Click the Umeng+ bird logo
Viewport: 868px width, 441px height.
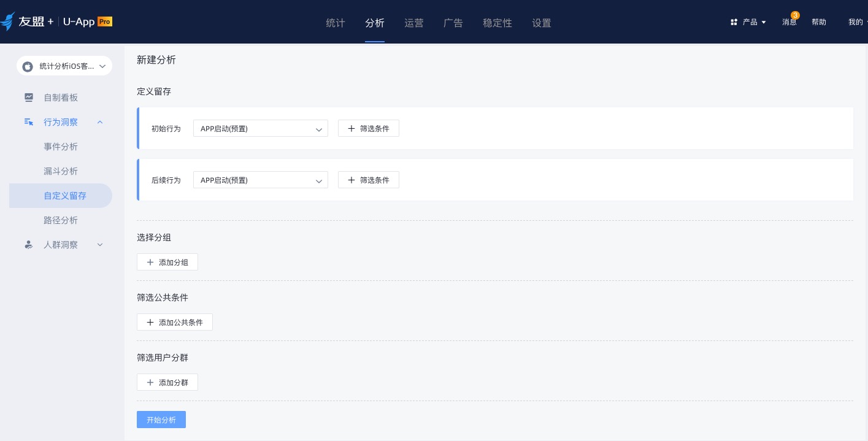(x=7, y=21)
